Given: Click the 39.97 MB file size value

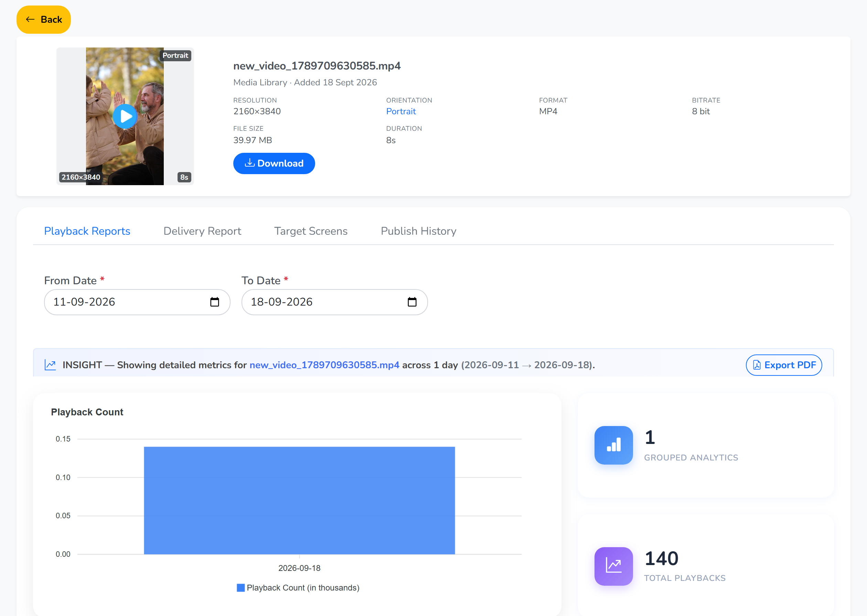Looking at the screenshot, I should pos(253,140).
